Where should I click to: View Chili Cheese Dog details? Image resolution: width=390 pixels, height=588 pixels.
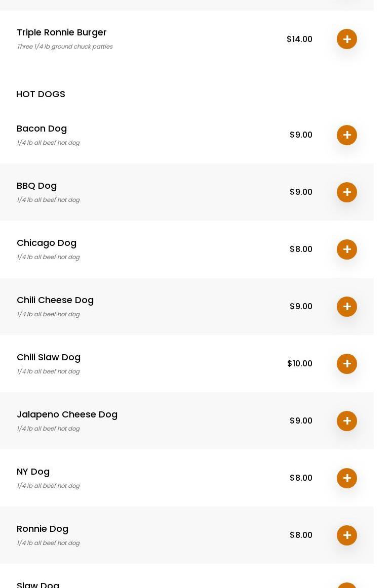coord(55,300)
